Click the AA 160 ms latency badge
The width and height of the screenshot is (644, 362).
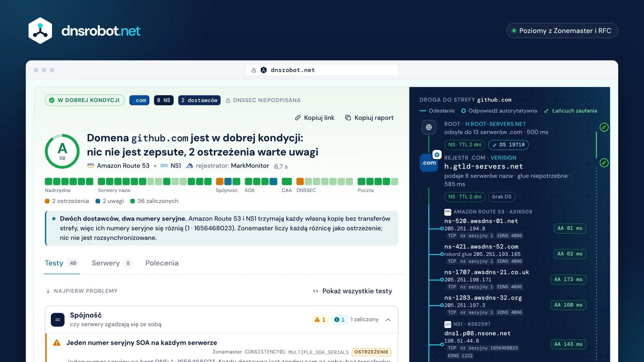tap(568, 305)
